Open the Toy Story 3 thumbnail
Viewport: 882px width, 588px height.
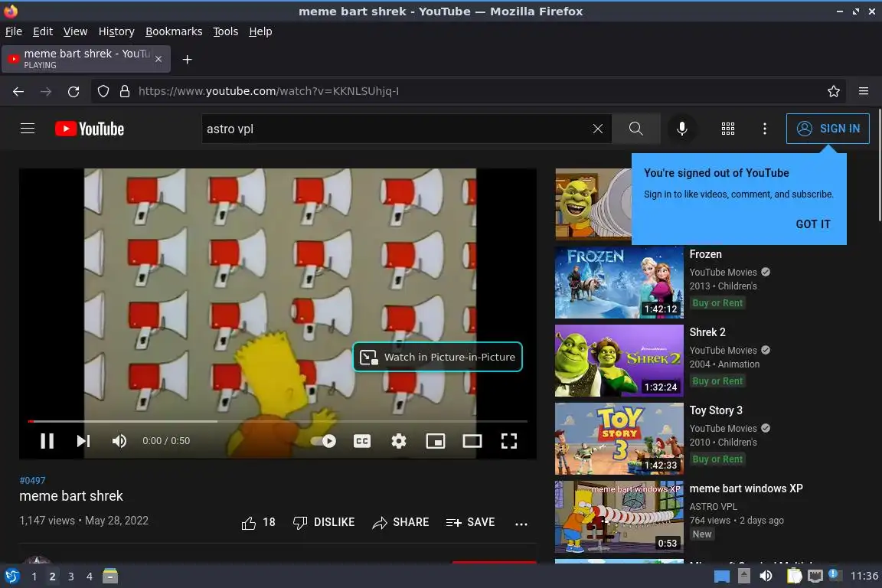pyautogui.click(x=619, y=439)
